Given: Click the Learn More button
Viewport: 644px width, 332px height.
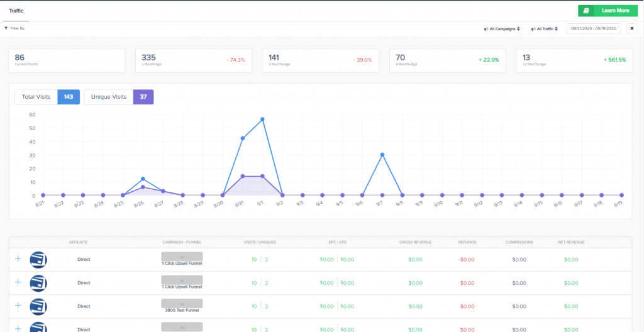Looking at the screenshot, I should (608, 11).
